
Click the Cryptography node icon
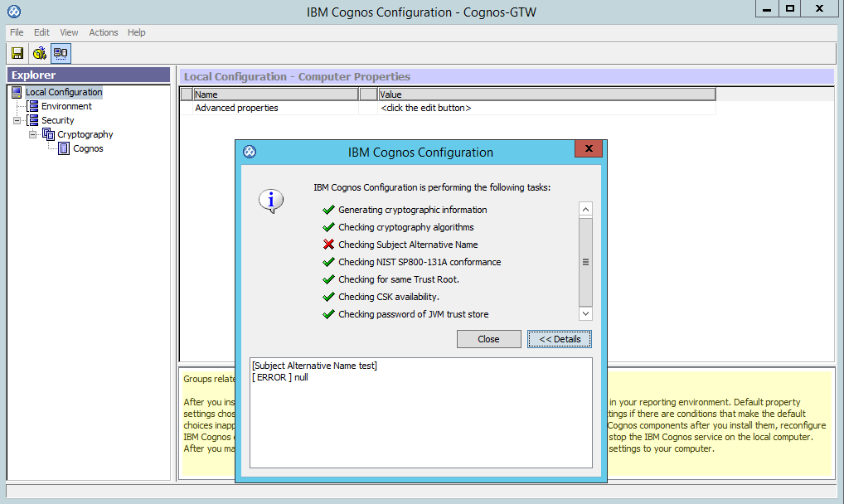coord(48,134)
